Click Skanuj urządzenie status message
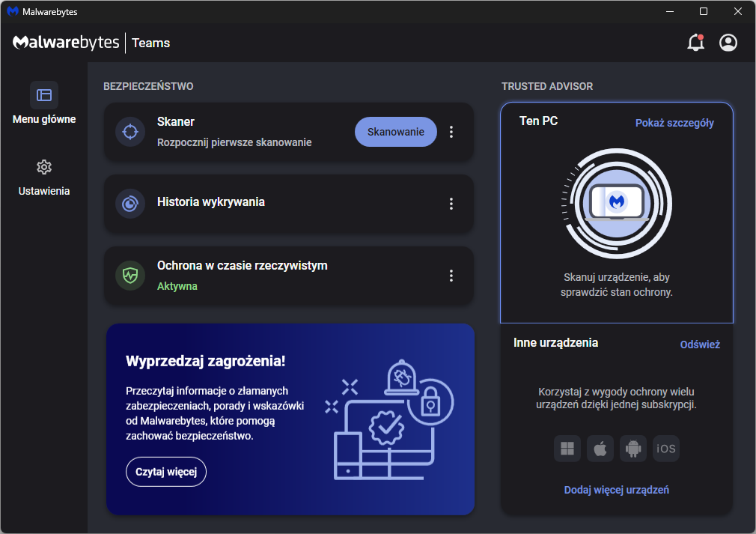This screenshot has height=534, width=756. tap(617, 285)
